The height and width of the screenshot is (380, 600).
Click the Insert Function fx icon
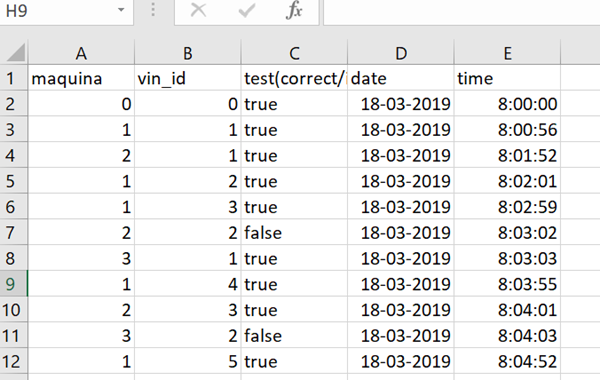coord(294,10)
